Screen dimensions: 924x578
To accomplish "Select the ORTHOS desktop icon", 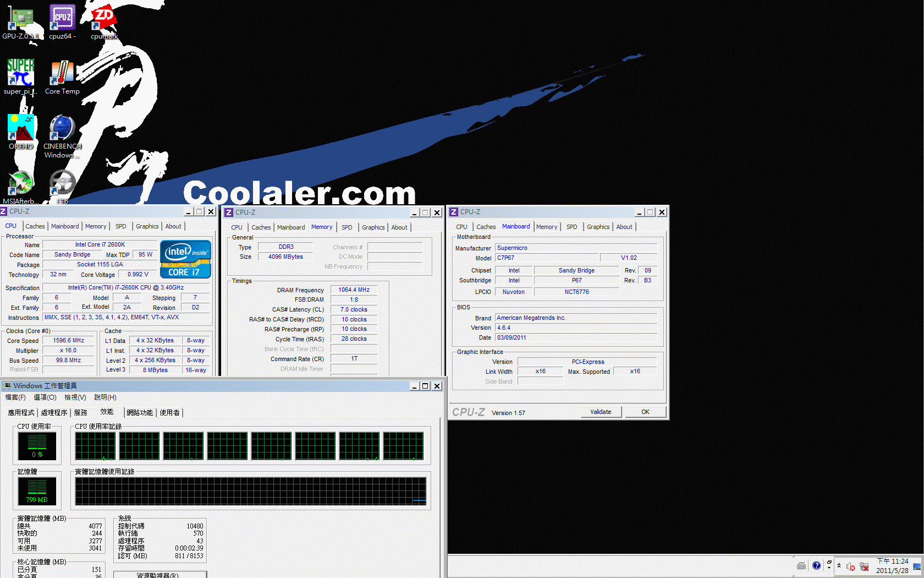I will (x=20, y=132).
